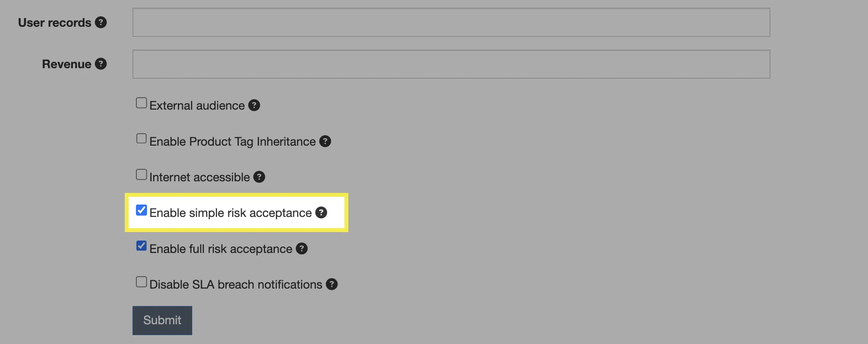Show help for SLA breach notifications
Screen dimensions: 868x344
[x=332, y=284]
